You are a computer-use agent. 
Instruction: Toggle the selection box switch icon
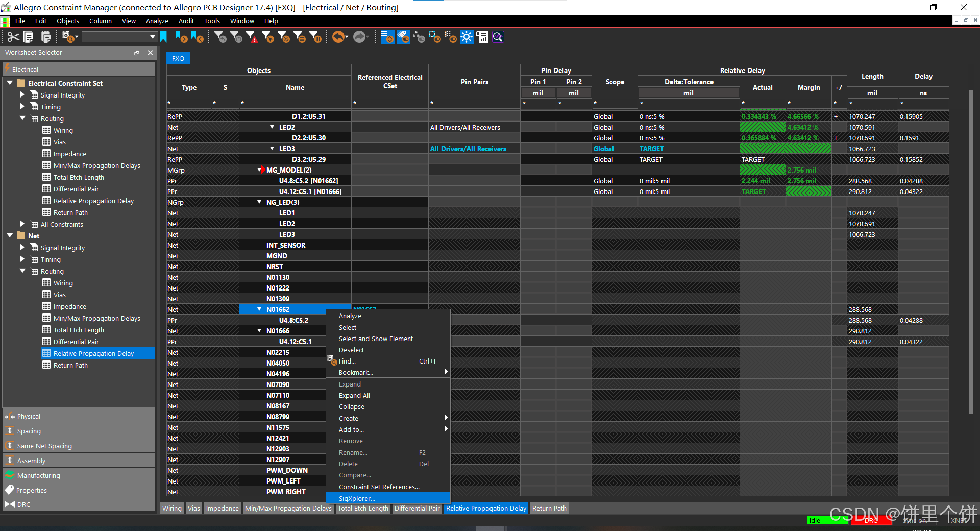[435, 37]
